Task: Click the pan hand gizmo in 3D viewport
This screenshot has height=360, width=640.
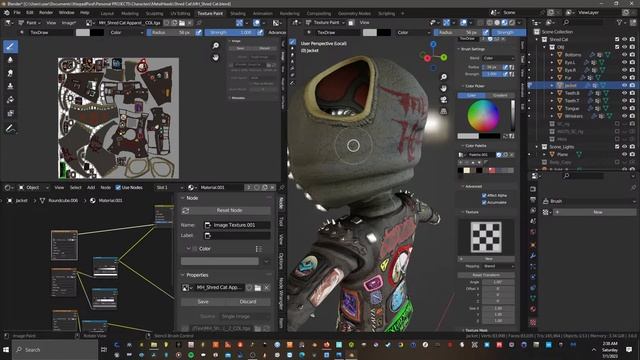Action: point(444,88)
